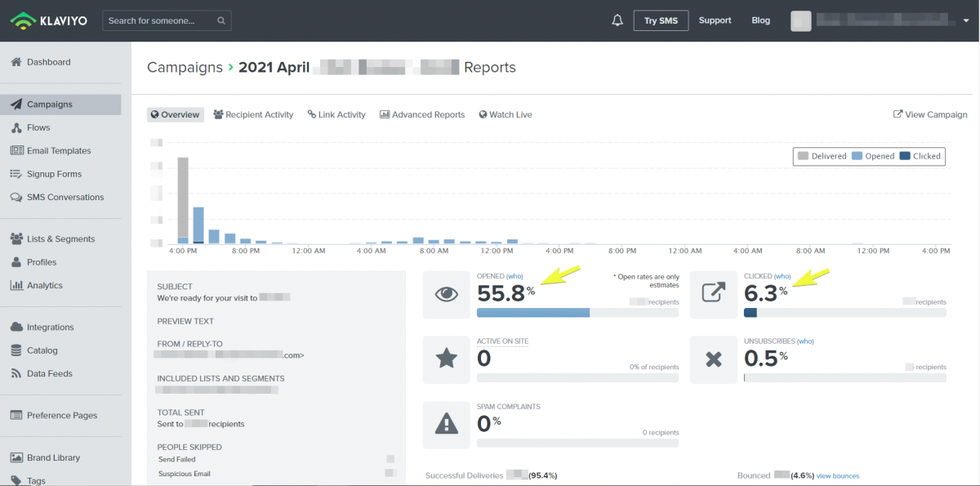980x486 pixels.
Task: Click the Campaigns paper plane icon
Action: click(x=16, y=105)
